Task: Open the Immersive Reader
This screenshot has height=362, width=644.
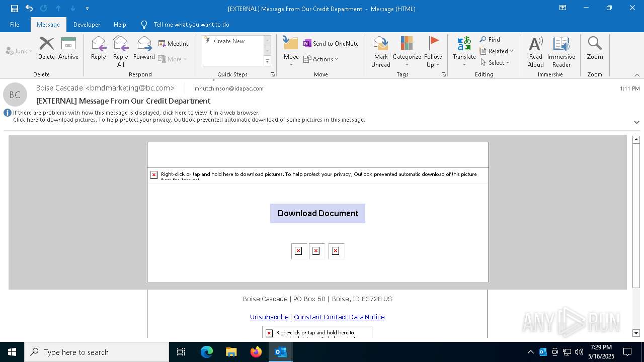Action: 561,52
